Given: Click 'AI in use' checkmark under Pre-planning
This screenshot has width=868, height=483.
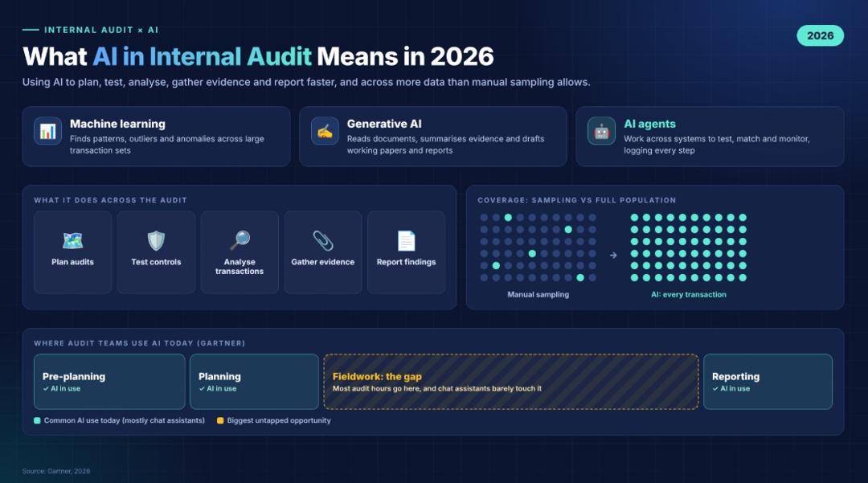Looking at the screenshot, I should [x=61, y=388].
